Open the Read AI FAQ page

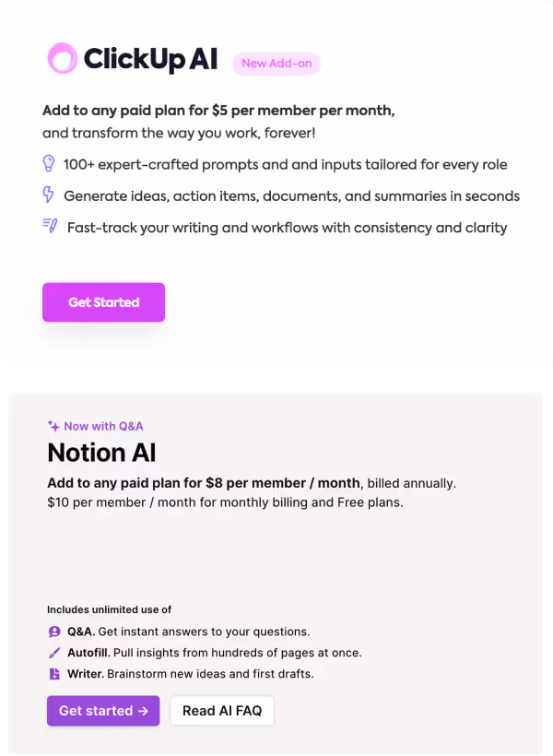222,711
